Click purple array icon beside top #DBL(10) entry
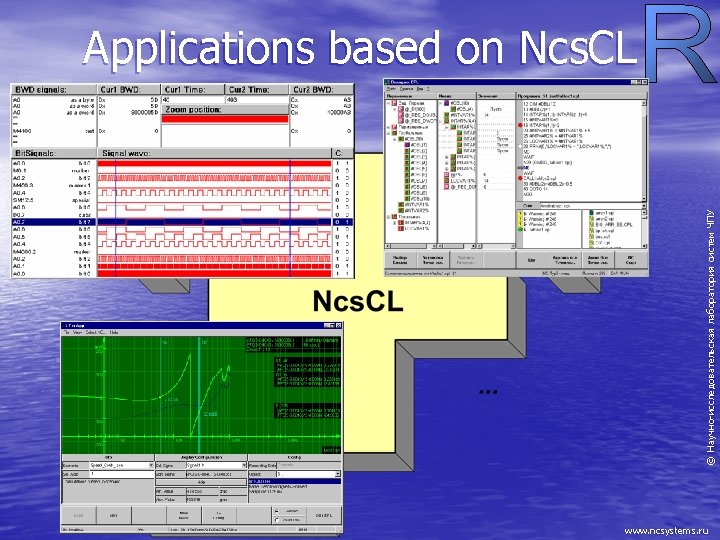Image resolution: width=720 pixels, height=540 pixels. (446, 103)
